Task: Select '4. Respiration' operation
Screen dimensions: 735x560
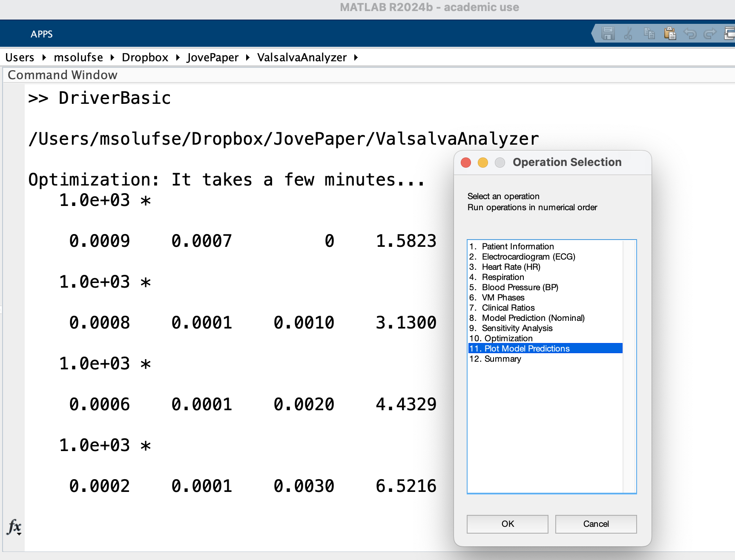Action: point(545,277)
